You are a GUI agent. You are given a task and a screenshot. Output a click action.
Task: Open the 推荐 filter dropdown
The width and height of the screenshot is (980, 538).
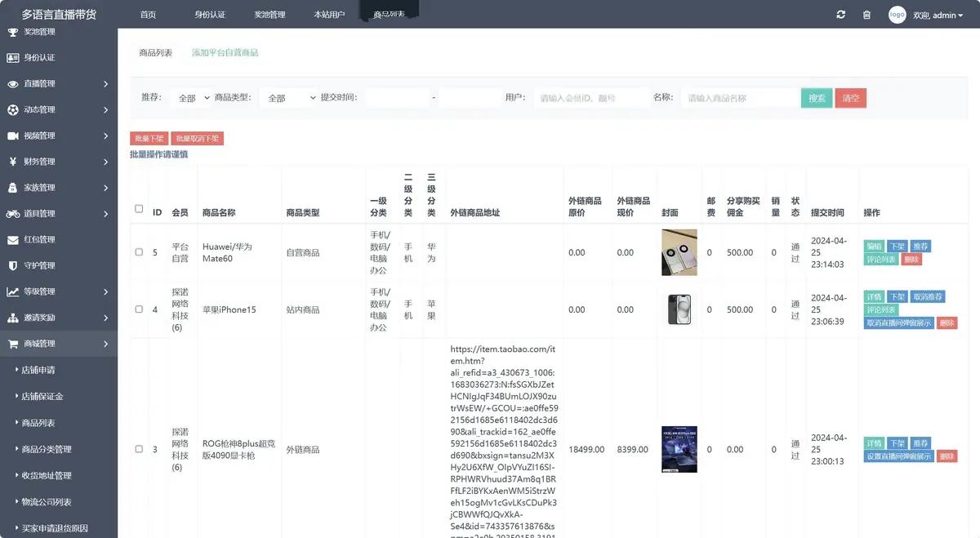click(x=191, y=98)
